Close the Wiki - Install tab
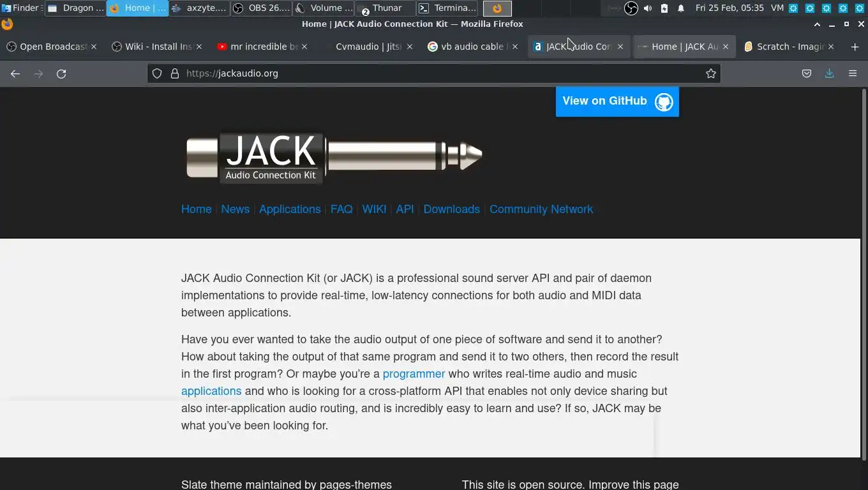Image resolution: width=868 pixels, height=490 pixels. pos(199,47)
